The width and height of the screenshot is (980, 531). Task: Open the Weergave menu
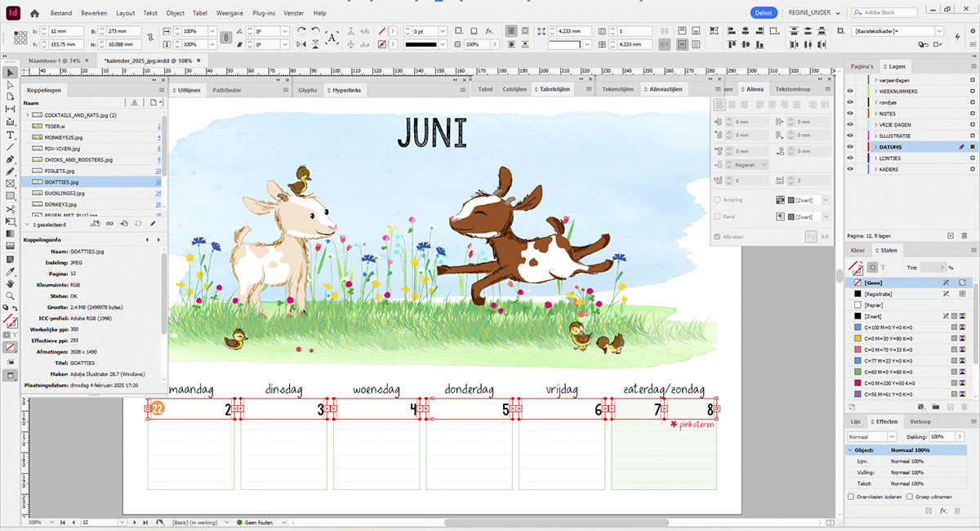tap(231, 13)
